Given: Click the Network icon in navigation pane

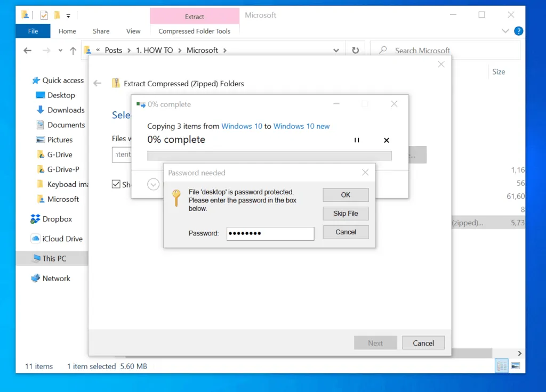Looking at the screenshot, I should pos(36,278).
